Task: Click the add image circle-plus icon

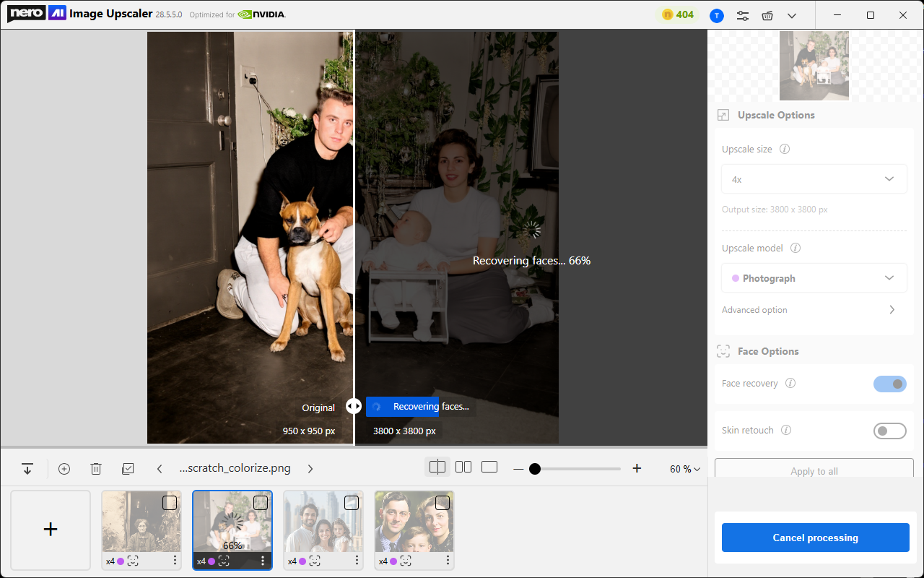Action: pos(64,469)
